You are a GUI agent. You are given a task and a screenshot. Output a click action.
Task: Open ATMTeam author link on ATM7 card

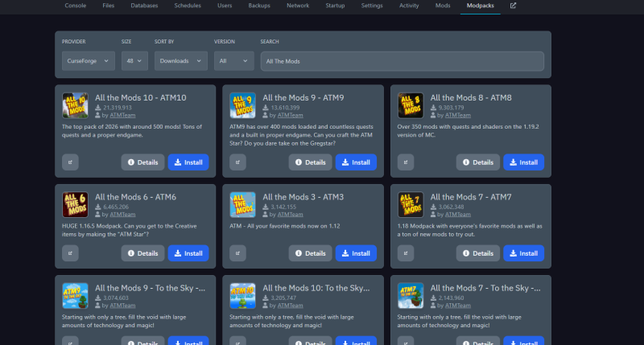click(458, 214)
